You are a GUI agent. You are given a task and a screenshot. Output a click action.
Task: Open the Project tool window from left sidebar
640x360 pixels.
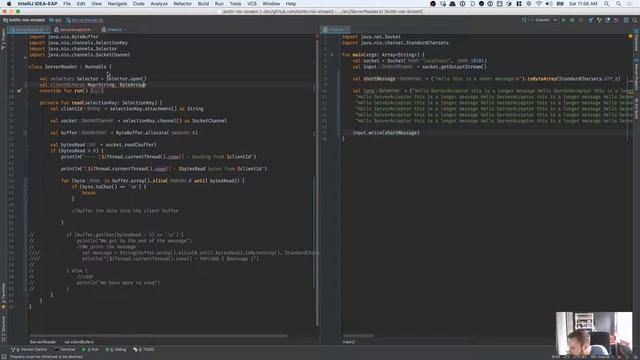3,40
